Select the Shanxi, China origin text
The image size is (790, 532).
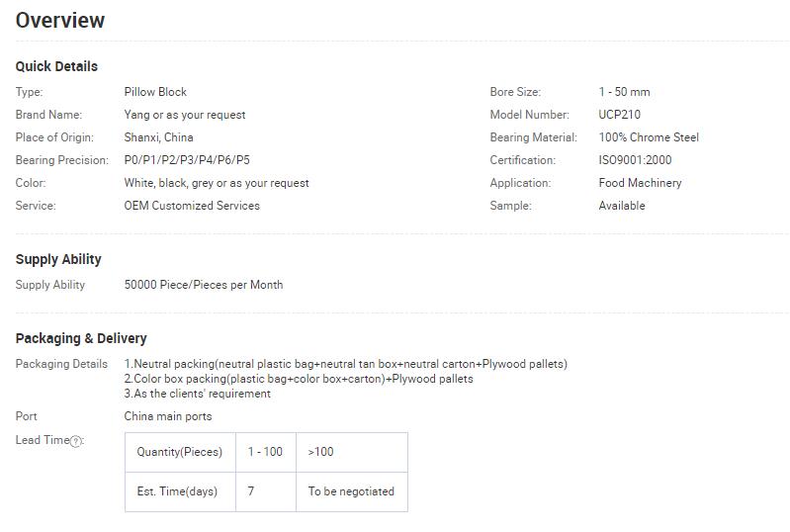pos(159,137)
